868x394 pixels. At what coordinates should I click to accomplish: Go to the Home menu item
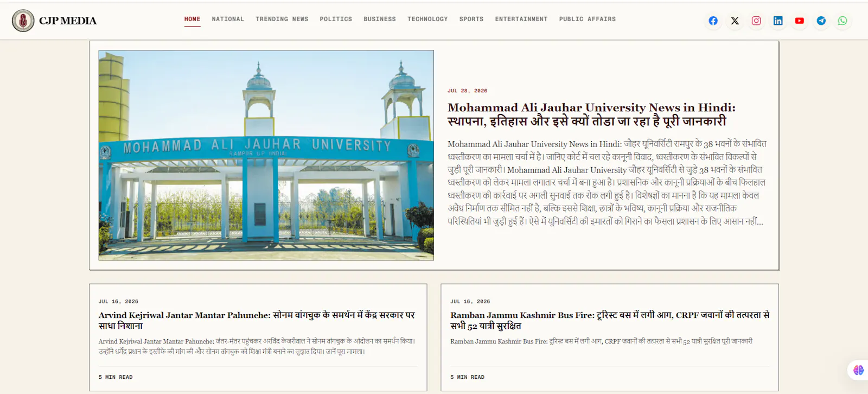coord(192,19)
